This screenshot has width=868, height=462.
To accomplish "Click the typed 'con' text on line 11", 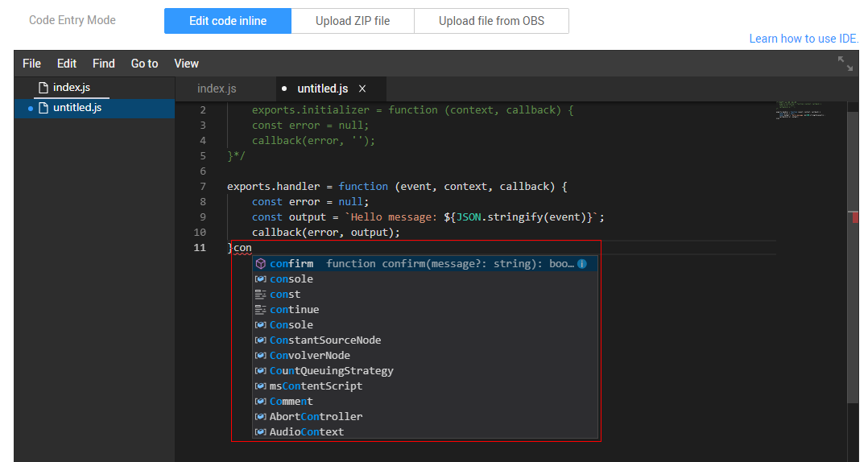I will click(x=242, y=248).
